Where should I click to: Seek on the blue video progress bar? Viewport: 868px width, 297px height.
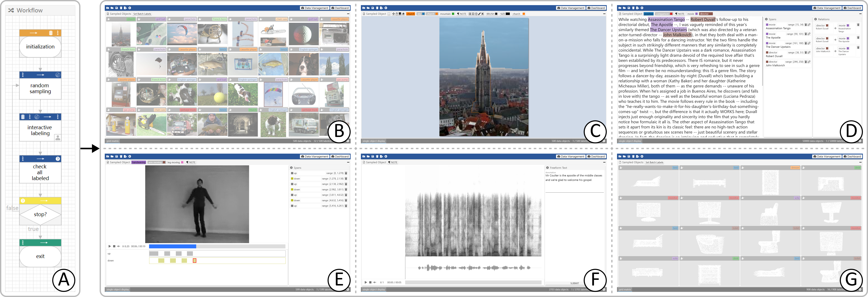[172, 246]
